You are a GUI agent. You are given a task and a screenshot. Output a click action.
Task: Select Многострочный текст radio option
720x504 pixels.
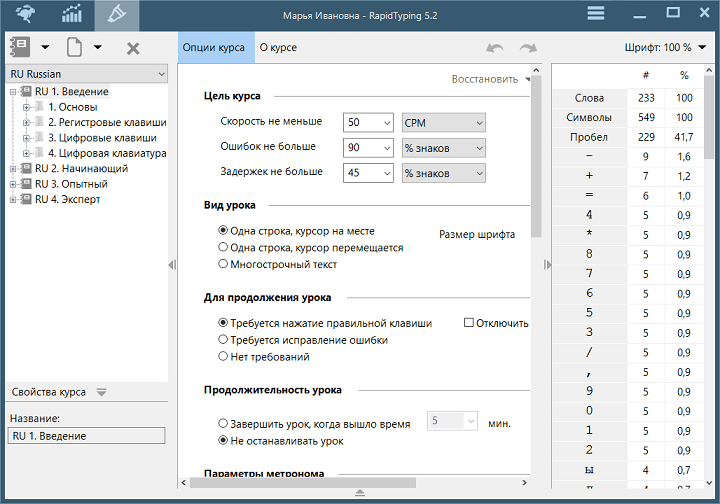223,264
